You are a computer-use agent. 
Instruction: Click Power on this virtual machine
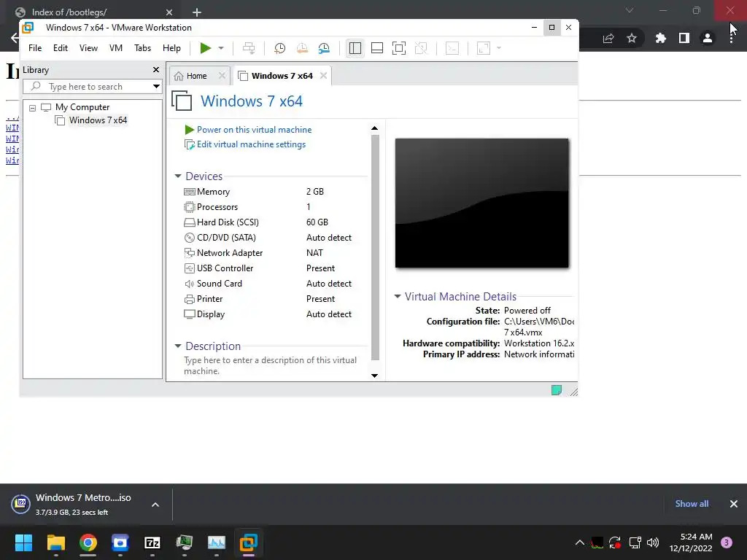(254, 130)
